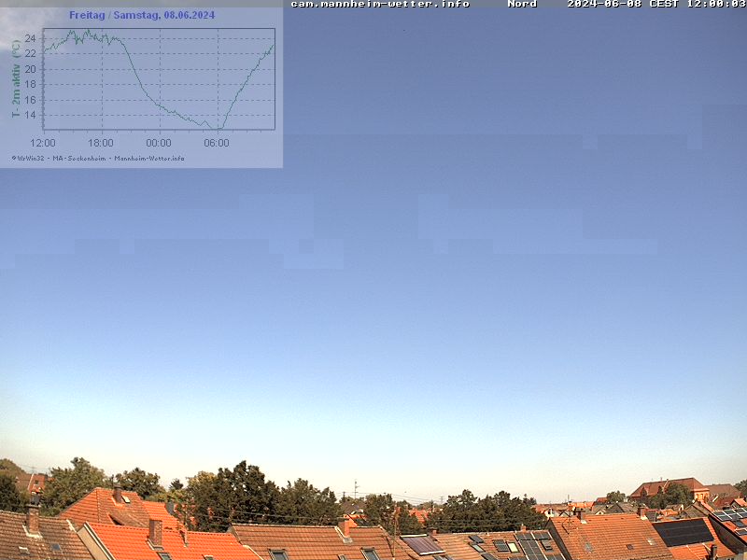
Task: Click the red-roofed house on the right horizon
Action: pyautogui.click(x=668, y=488)
